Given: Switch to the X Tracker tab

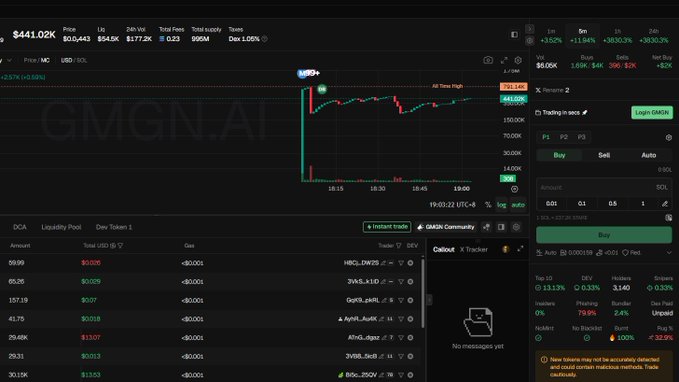Looking at the screenshot, I should point(473,249).
